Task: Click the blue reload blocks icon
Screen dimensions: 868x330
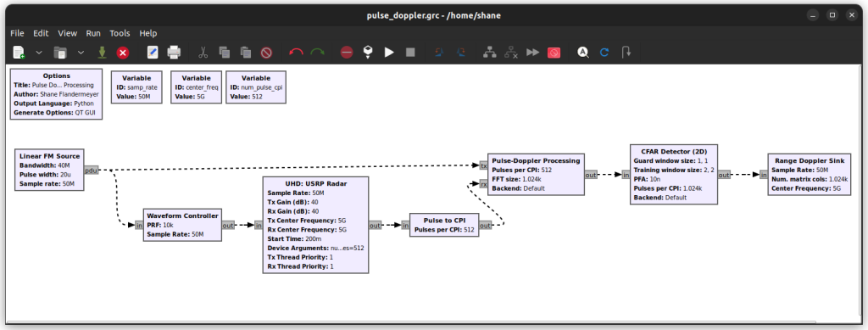Action: click(604, 52)
